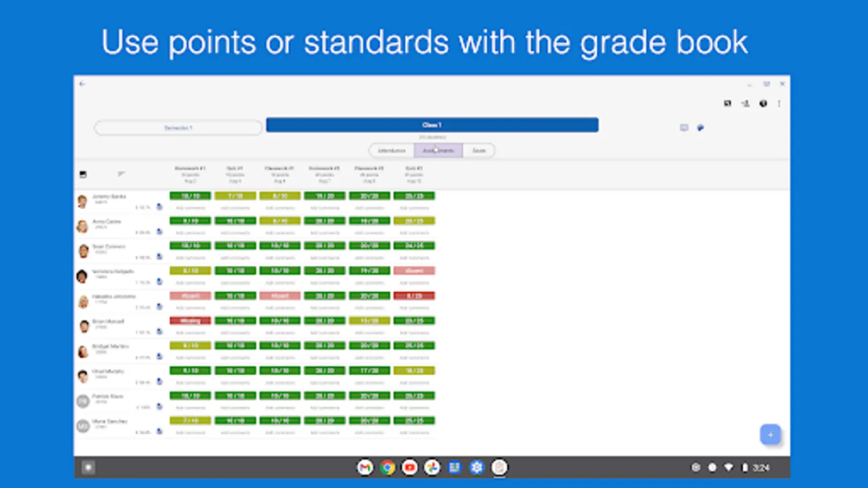Open the three-dot overflow menu

click(779, 104)
